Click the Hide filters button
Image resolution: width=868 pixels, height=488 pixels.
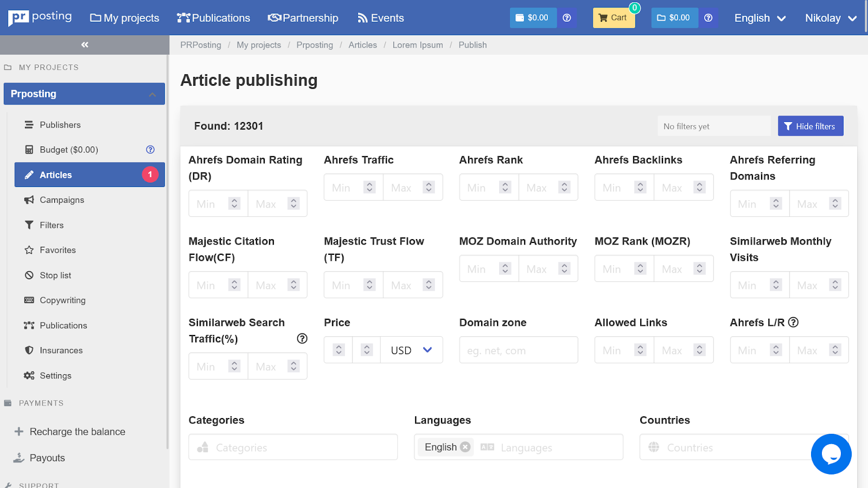click(810, 126)
